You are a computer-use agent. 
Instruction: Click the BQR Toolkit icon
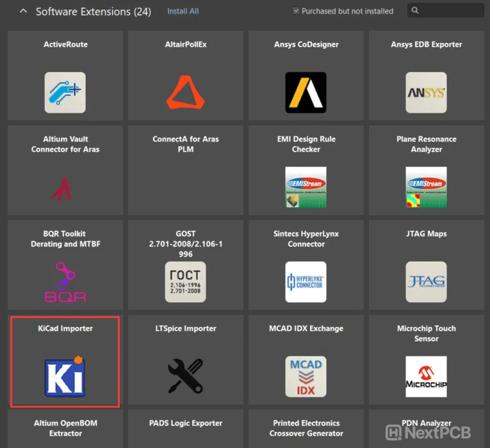point(65,282)
